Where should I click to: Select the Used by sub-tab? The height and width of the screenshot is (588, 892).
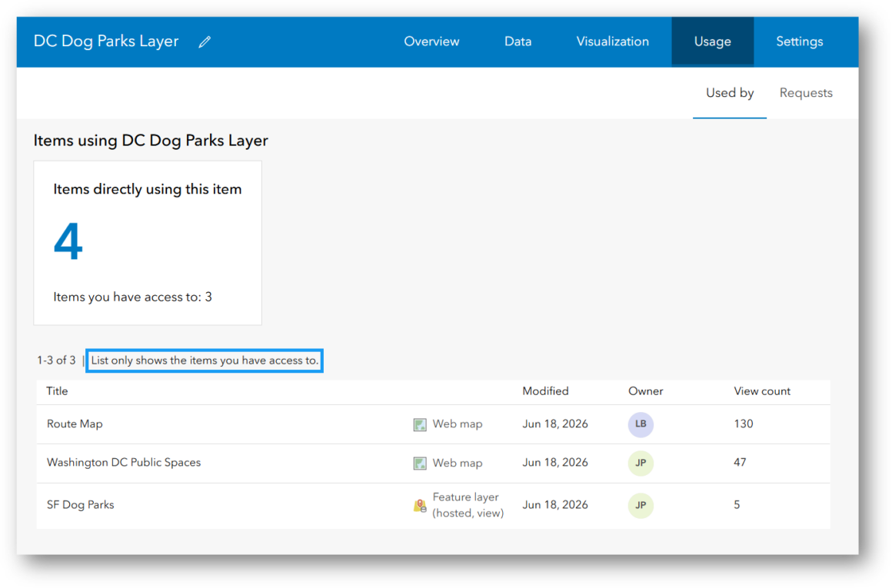click(730, 93)
